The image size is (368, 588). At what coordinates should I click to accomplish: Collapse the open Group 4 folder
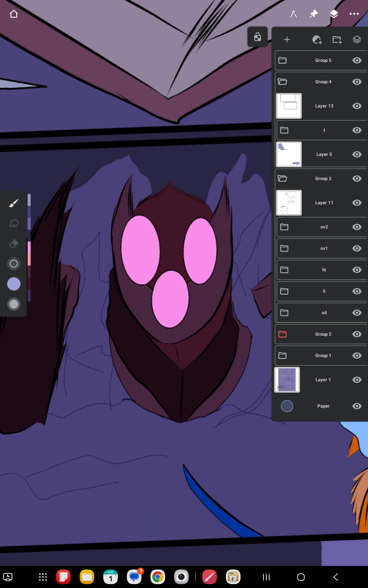(x=282, y=82)
